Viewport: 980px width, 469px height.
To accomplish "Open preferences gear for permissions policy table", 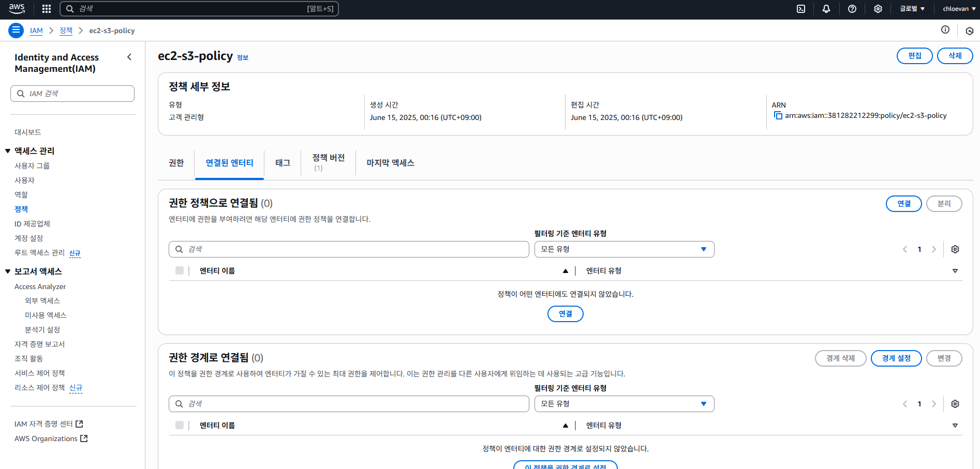I will click(x=955, y=249).
